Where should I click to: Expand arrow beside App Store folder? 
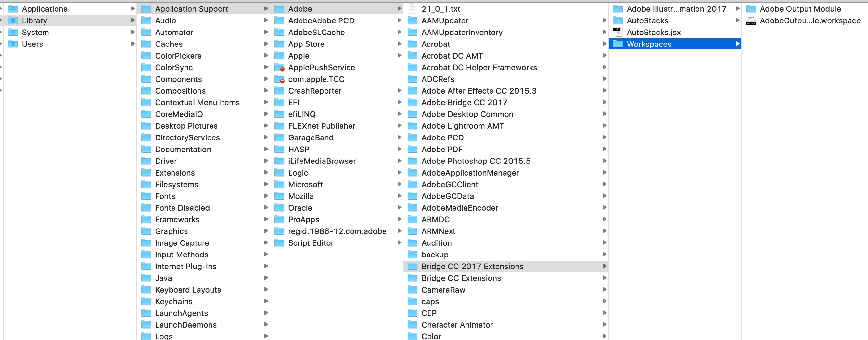click(x=399, y=44)
